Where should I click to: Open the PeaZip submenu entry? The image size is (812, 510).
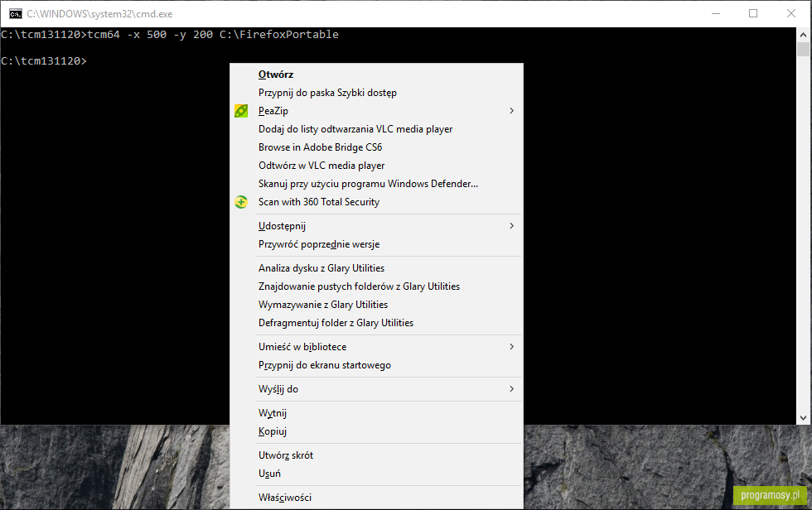point(376,111)
